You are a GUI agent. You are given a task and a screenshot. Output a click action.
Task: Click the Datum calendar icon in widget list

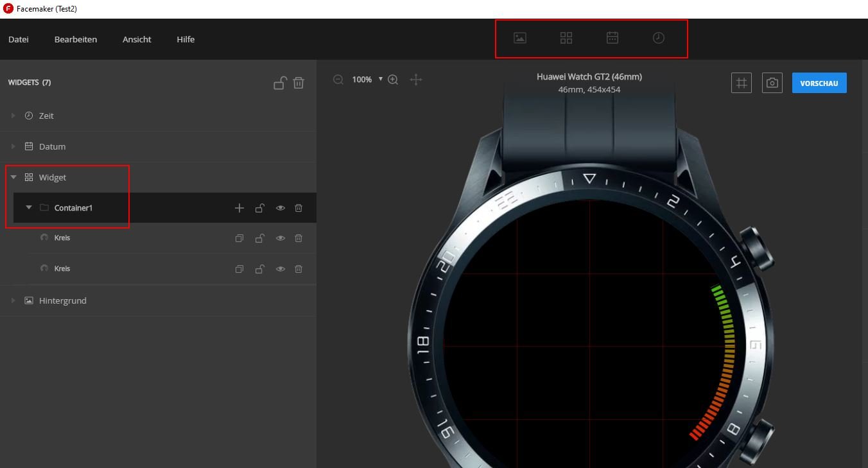[x=29, y=146]
